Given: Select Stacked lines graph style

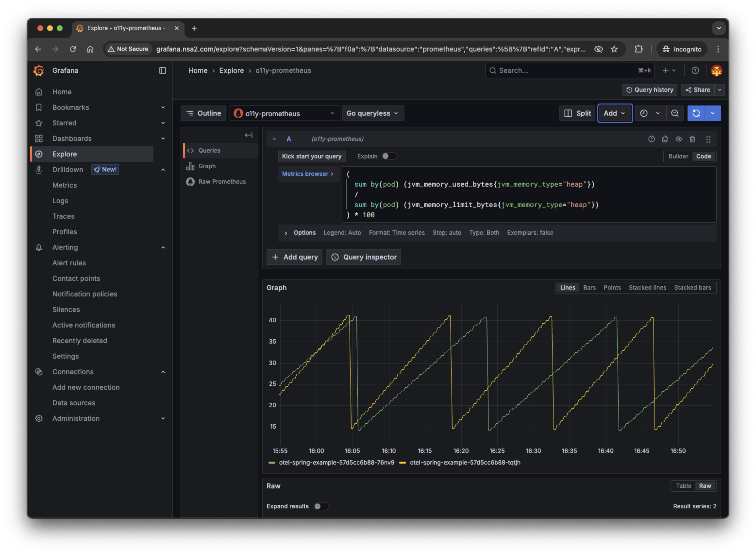Looking at the screenshot, I should pos(647,288).
